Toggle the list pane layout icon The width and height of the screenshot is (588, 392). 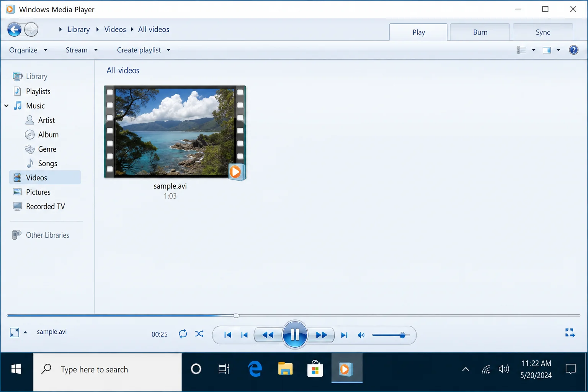pyautogui.click(x=547, y=50)
